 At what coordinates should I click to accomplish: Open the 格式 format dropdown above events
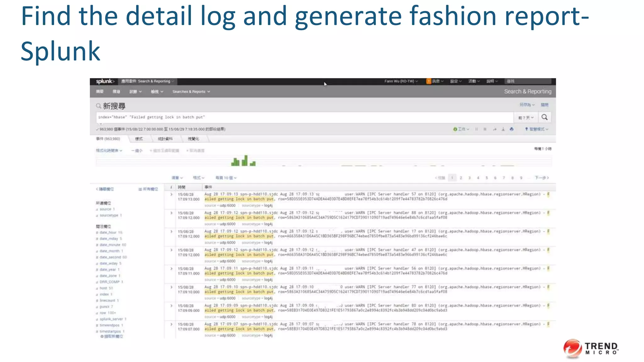[x=199, y=178]
